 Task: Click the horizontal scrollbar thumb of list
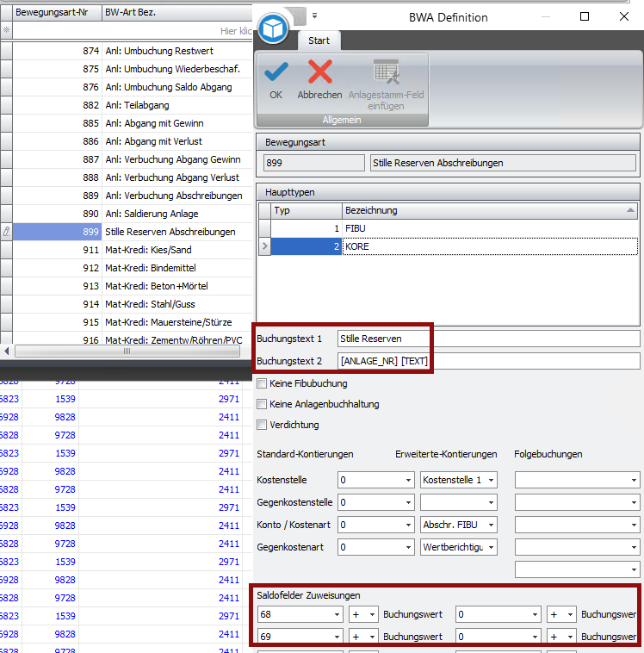(127, 351)
